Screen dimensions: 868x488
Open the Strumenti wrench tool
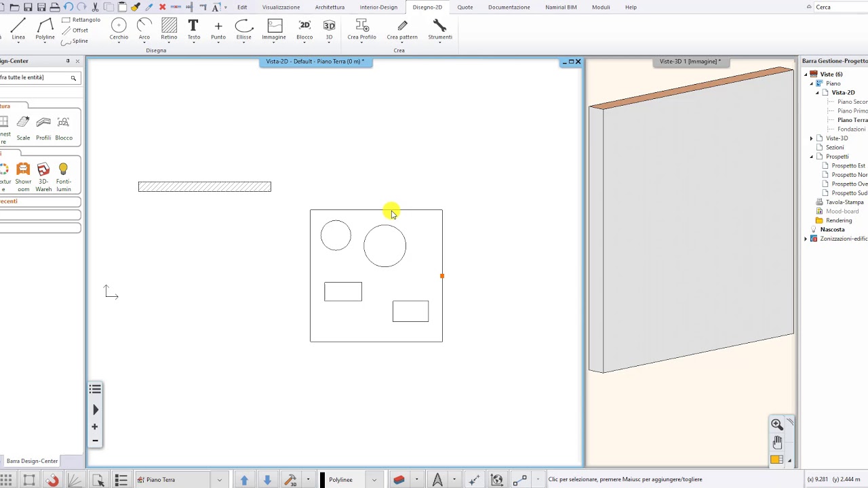coord(440,29)
